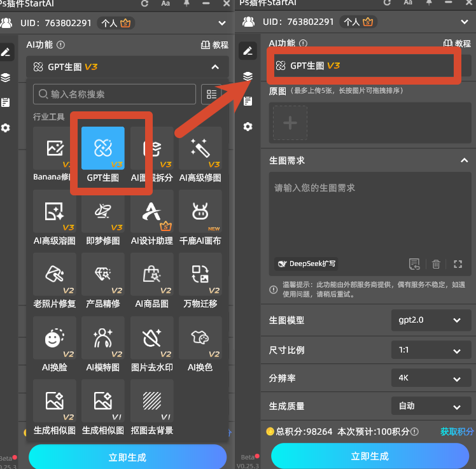The width and height of the screenshot is (476, 469).
Task: Open the AI高级溶图 tool
Action: (x=55, y=211)
